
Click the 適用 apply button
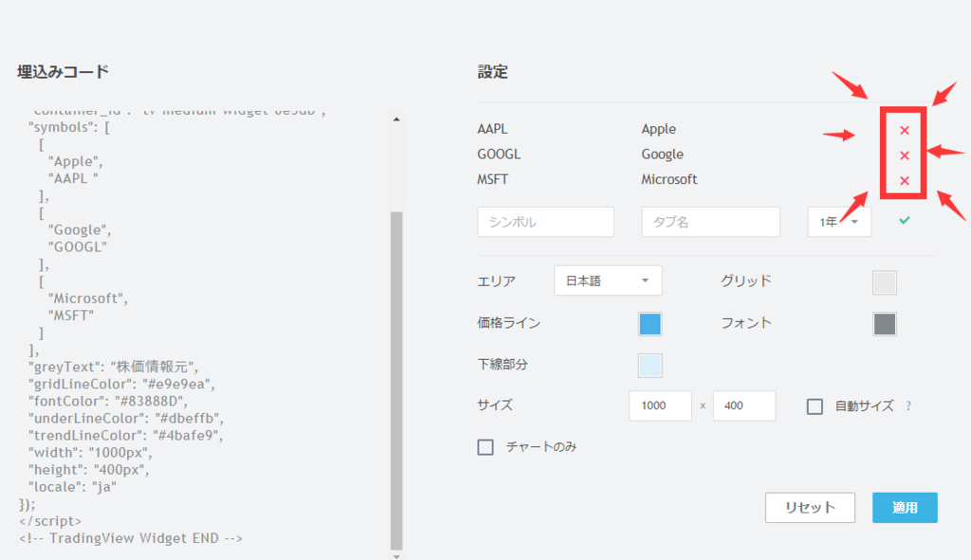click(x=905, y=507)
